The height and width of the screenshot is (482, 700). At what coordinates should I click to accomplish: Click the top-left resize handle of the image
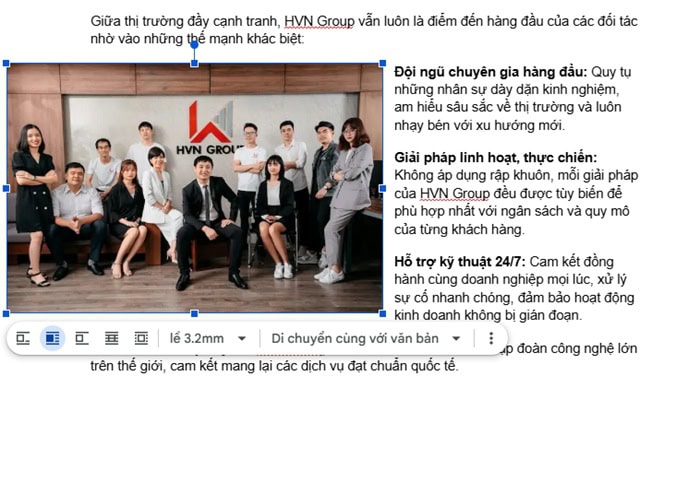(x=6, y=63)
